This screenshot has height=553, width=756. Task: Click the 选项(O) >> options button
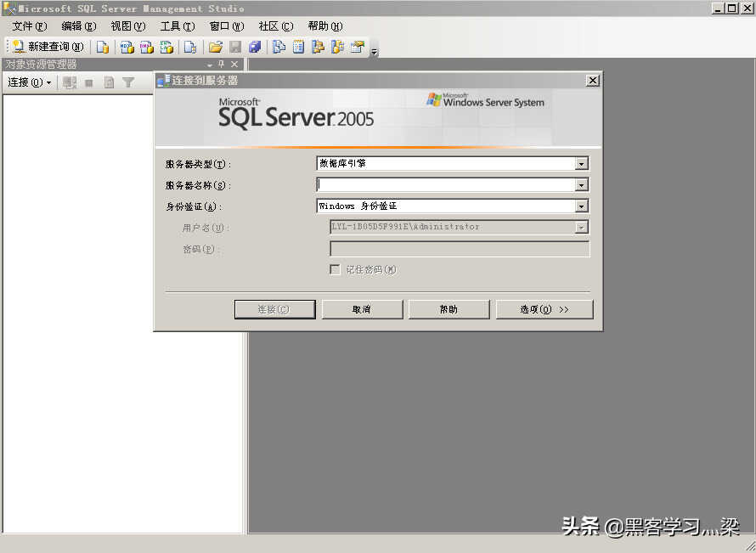(544, 309)
